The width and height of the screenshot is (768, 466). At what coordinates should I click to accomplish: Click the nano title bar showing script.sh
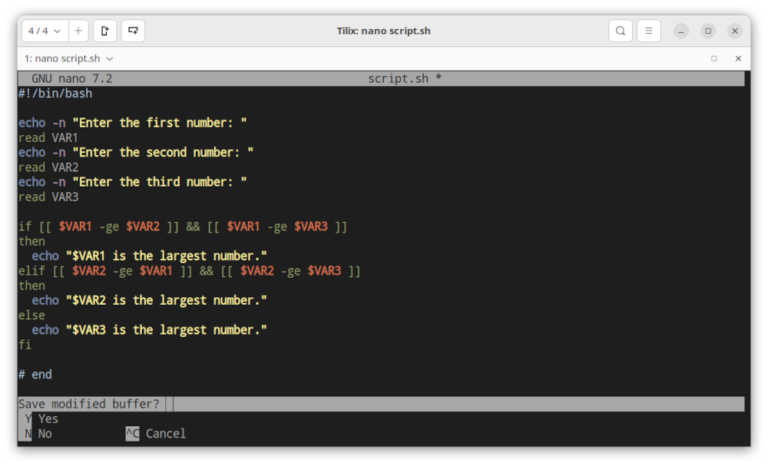click(404, 78)
